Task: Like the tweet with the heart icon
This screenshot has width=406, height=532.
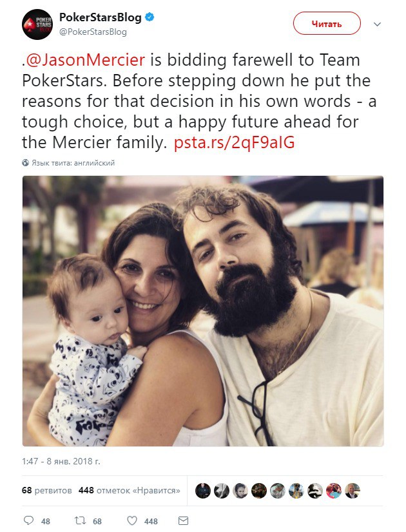Action: click(x=131, y=520)
